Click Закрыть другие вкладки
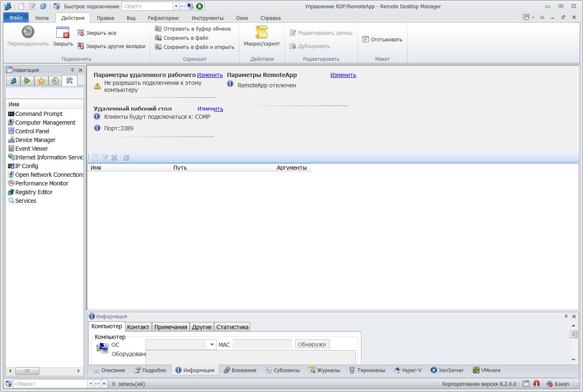This screenshot has height=392, width=583. [x=111, y=46]
